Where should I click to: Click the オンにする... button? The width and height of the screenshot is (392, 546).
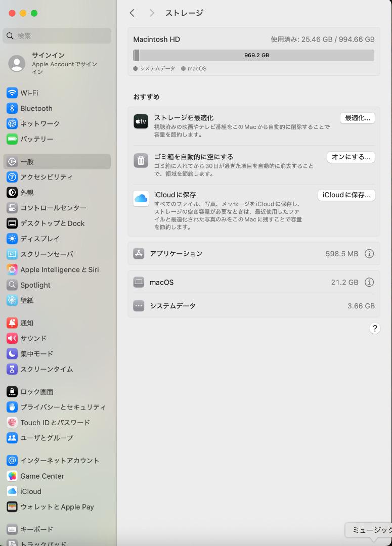tap(351, 157)
